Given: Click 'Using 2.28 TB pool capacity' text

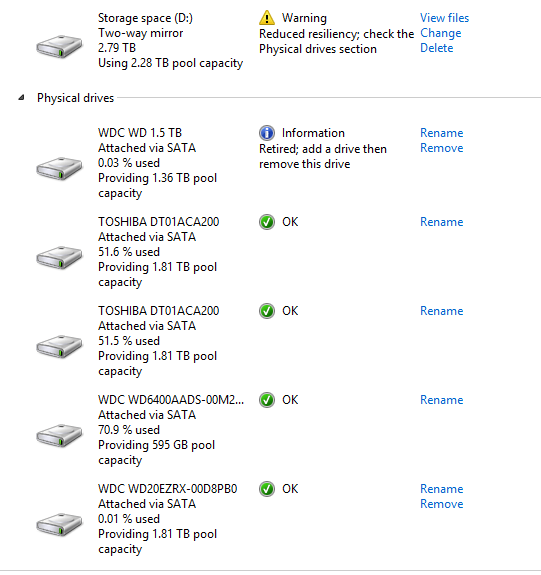Looking at the screenshot, I should pyautogui.click(x=171, y=63).
